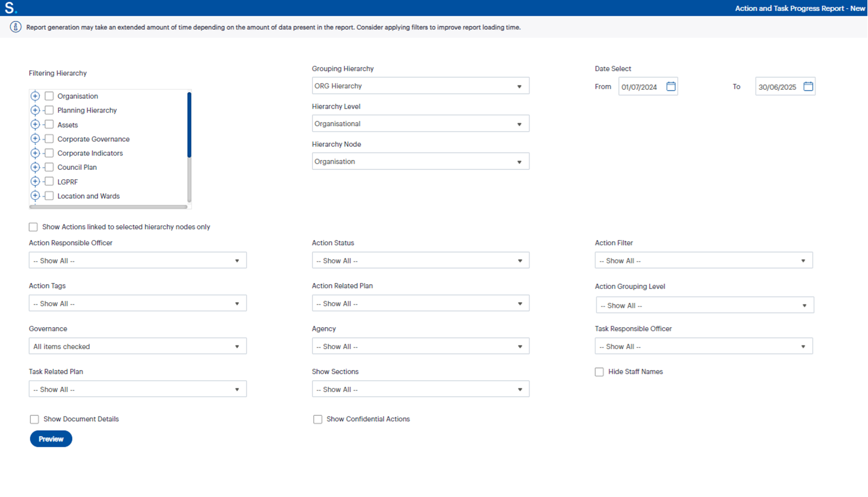
Task: Tick the Corporate Governance checkbox
Action: (49, 138)
